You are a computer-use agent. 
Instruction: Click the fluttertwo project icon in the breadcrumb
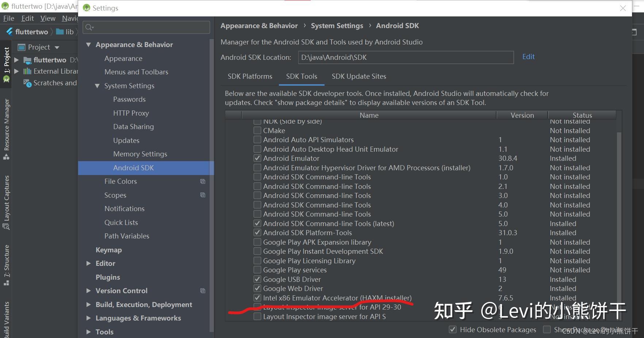point(9,32)
